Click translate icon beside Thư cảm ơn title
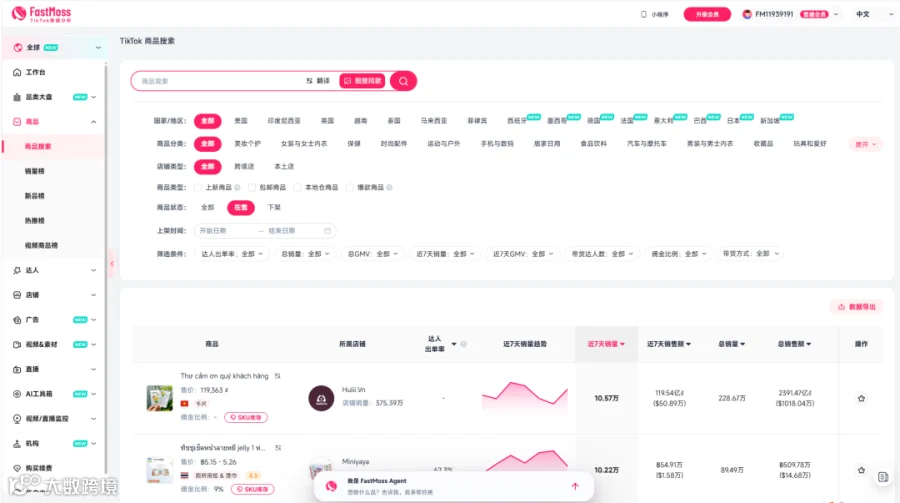Image resolution: width=900 pixels, height=503 pixels. coord(278,376)
